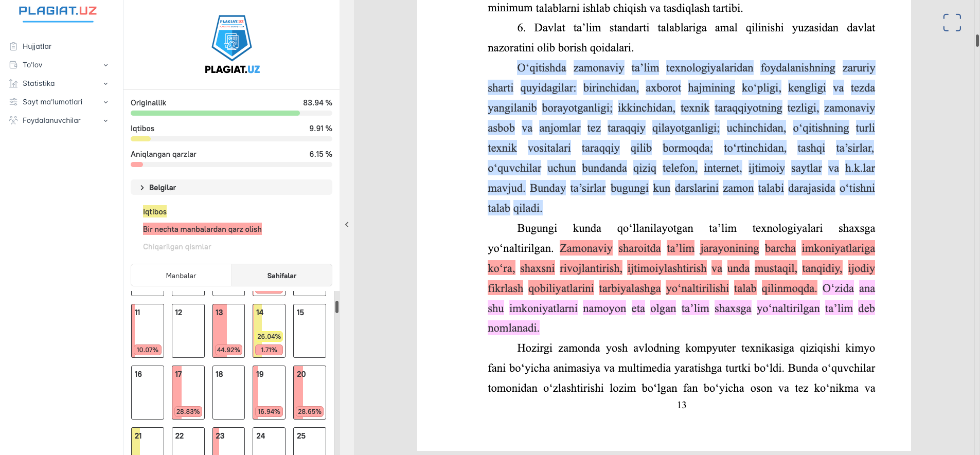Switch to the Manbalar tab
The image size is (980, 455).
[181, 276]
